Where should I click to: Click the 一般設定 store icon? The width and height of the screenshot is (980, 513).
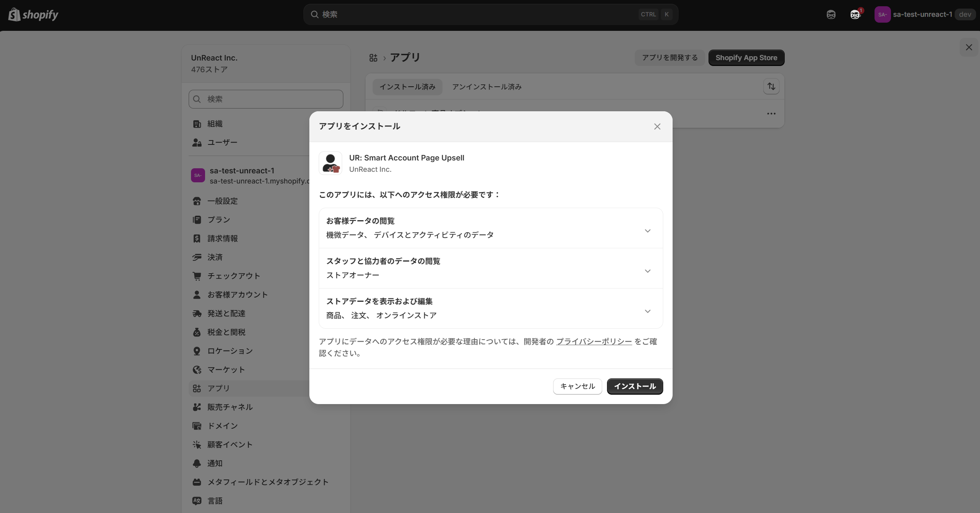tap(197, 201)
